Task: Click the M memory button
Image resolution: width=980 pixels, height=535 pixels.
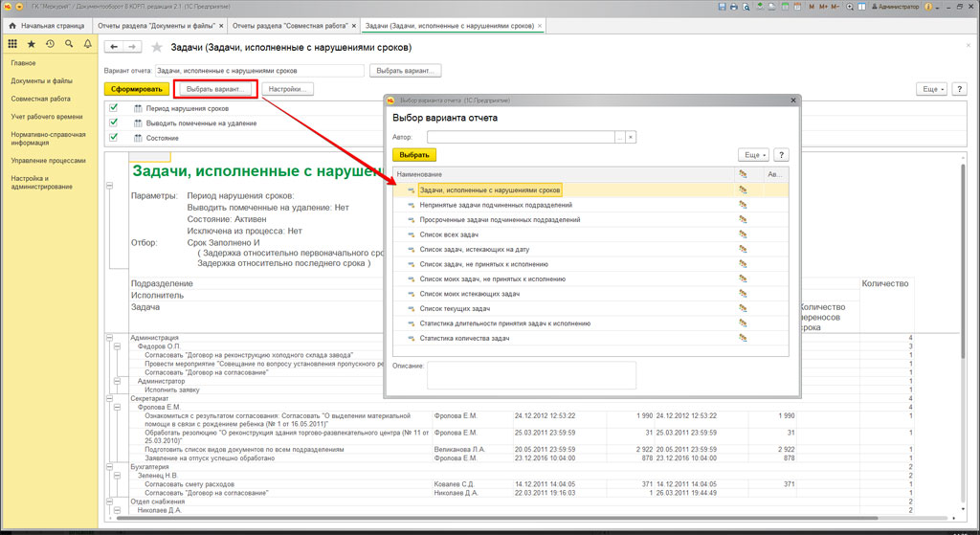Action: tap(812, 7)
